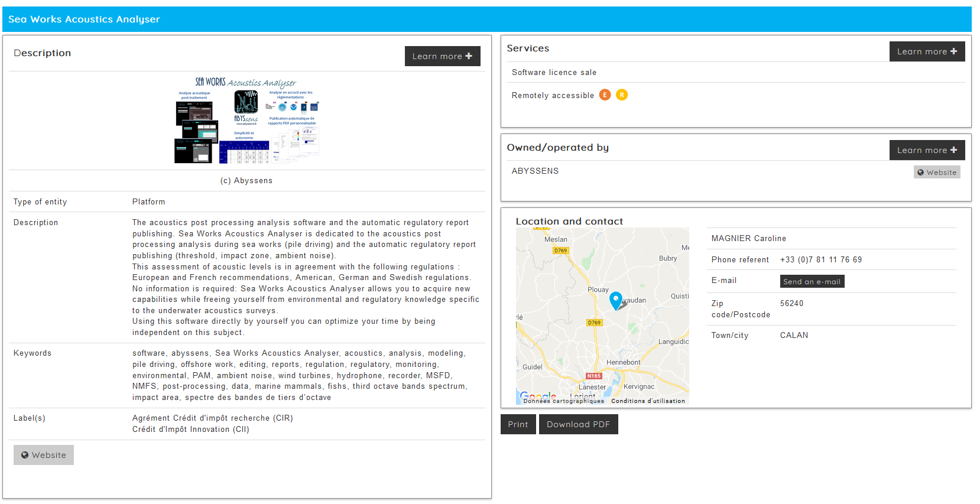Click Software licence sale service entry
The width and height of the screenshot is (980, 504).
pyautogui.click(x=554, y=72)
